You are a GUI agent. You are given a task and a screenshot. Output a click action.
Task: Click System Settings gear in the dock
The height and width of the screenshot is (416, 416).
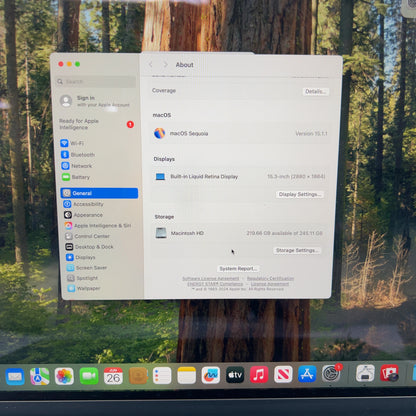pos(331,373)
